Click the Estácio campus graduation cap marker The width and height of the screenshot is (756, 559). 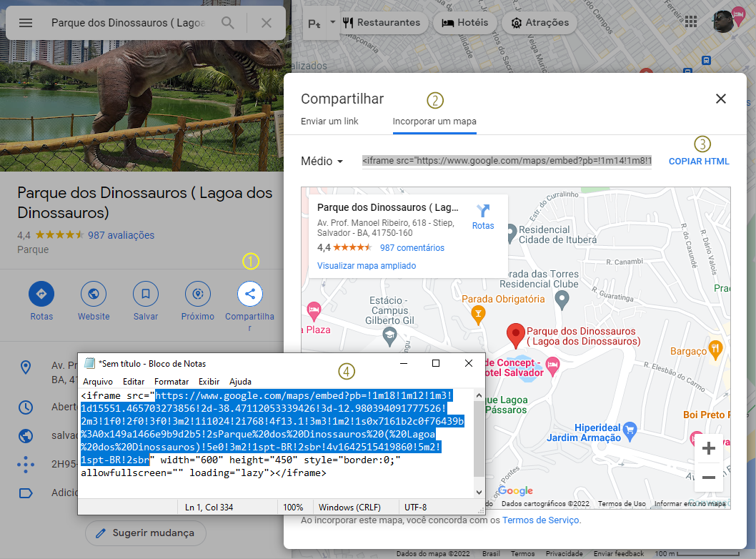[389, 336]
